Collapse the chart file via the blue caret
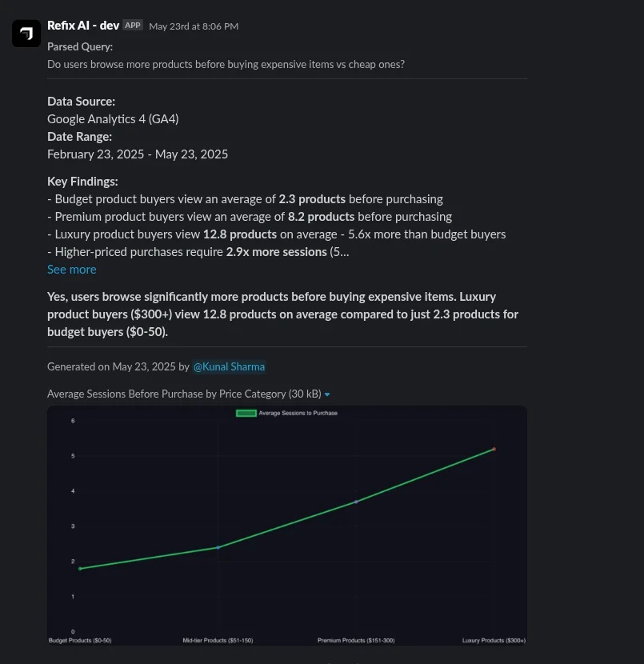The image size is (644, 664). [327, 394]
